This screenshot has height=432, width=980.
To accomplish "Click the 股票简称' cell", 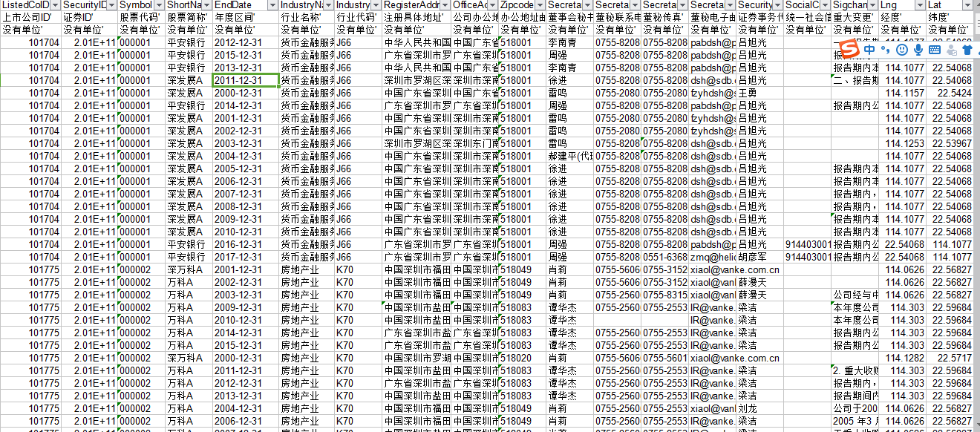I will (x=189, y=18).
